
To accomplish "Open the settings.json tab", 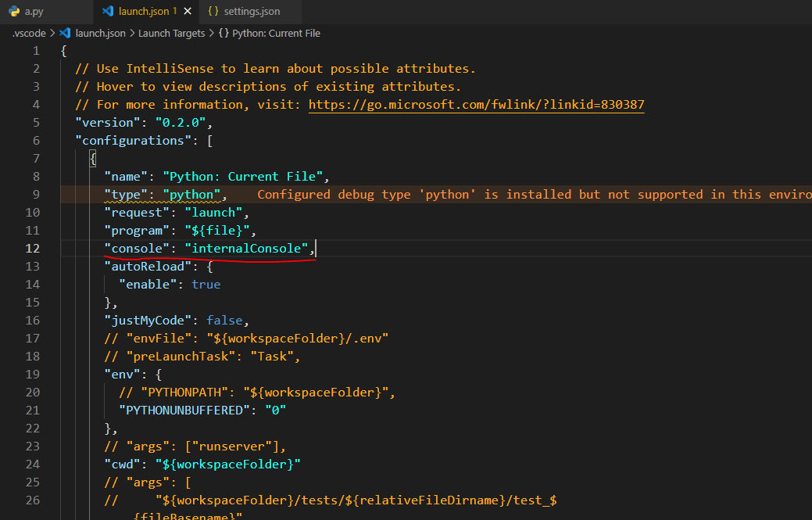I will point(252,12).
